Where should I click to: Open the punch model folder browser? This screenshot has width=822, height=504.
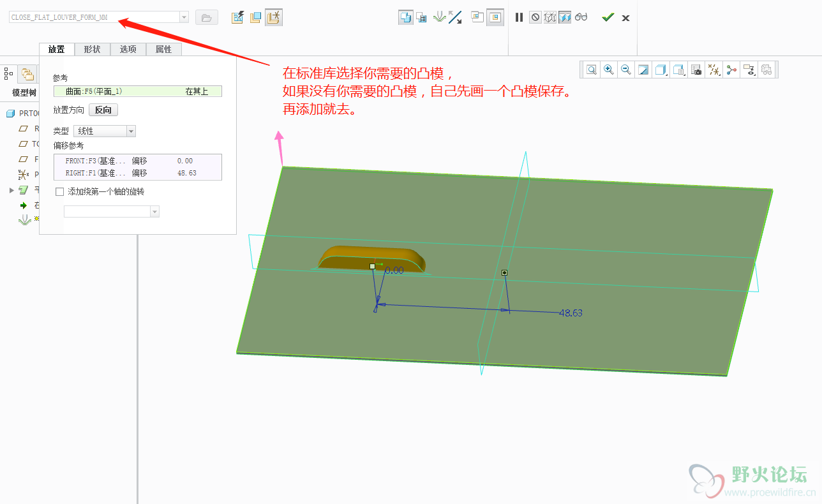[206, 18]
